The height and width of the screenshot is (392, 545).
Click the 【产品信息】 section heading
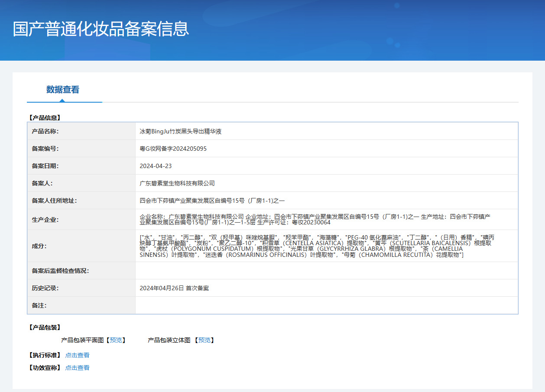45,117
